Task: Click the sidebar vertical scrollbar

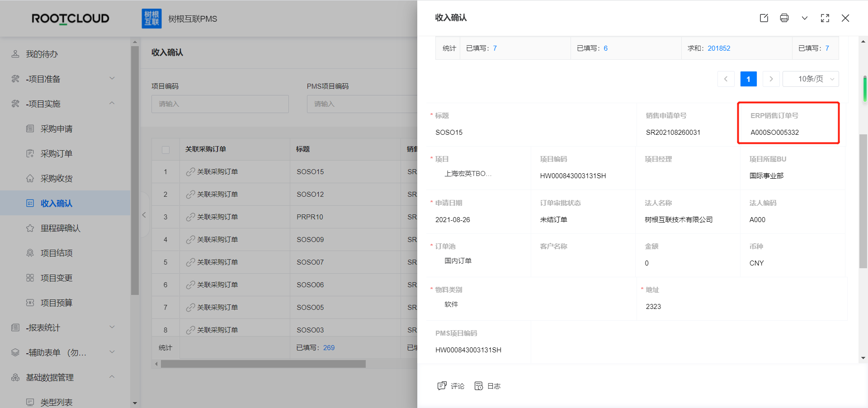Action: coord(135,170)
